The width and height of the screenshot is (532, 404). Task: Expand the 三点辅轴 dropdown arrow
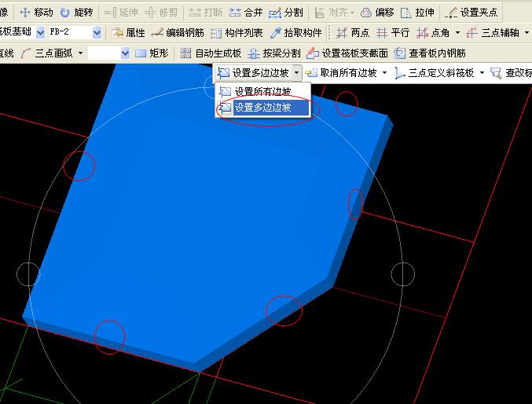(x=527, y=32)
